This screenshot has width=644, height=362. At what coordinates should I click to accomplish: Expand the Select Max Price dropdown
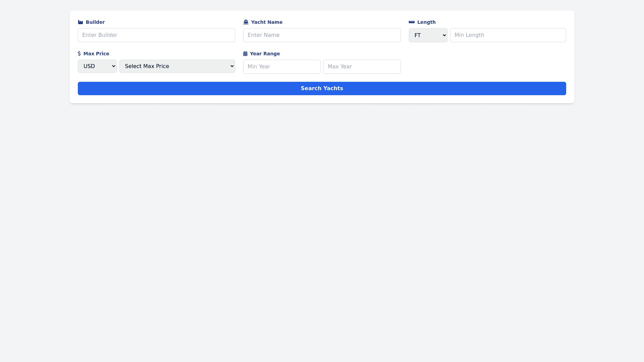click(x=177, y=66)
